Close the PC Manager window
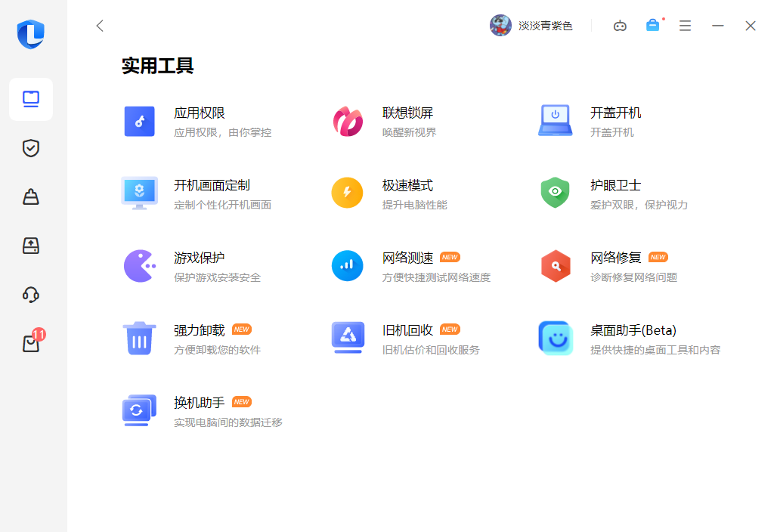Screen dimensions: 777x532 tap(751, 26)
